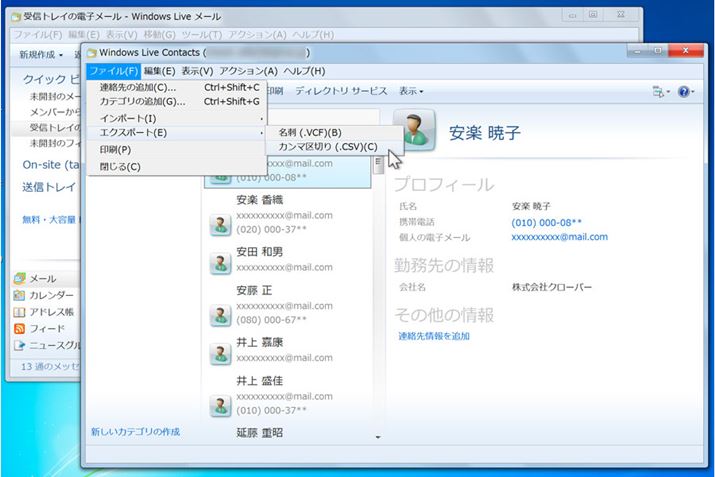Open ファイル(F) menu in Windows Live Mail

(x=37, y=35)
